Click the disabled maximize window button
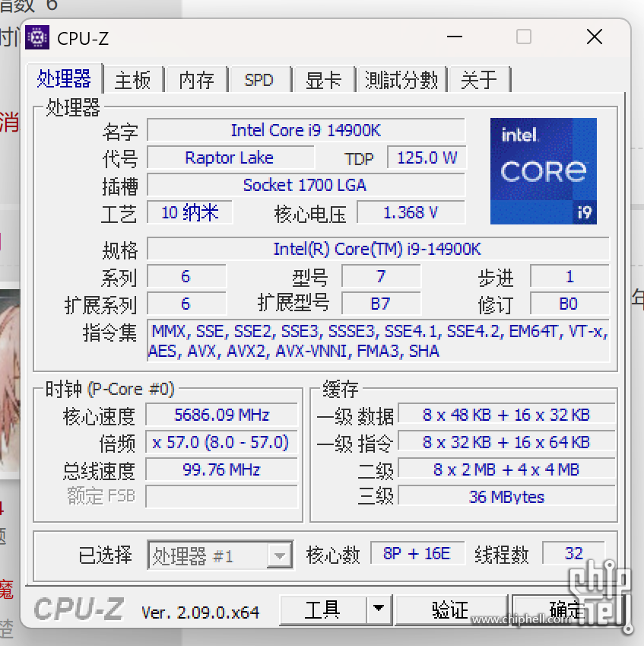The width and height of the screenshot is (644, 646). click(524, 37)
